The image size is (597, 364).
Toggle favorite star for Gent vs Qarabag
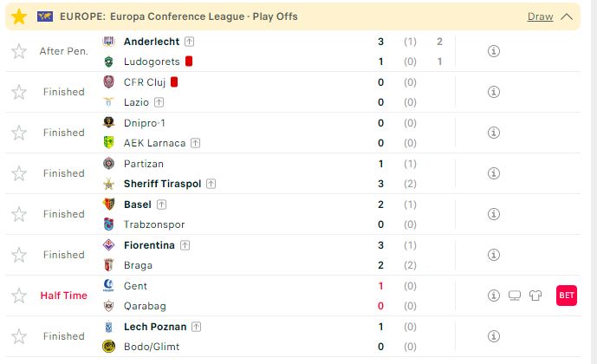point(19,296)
